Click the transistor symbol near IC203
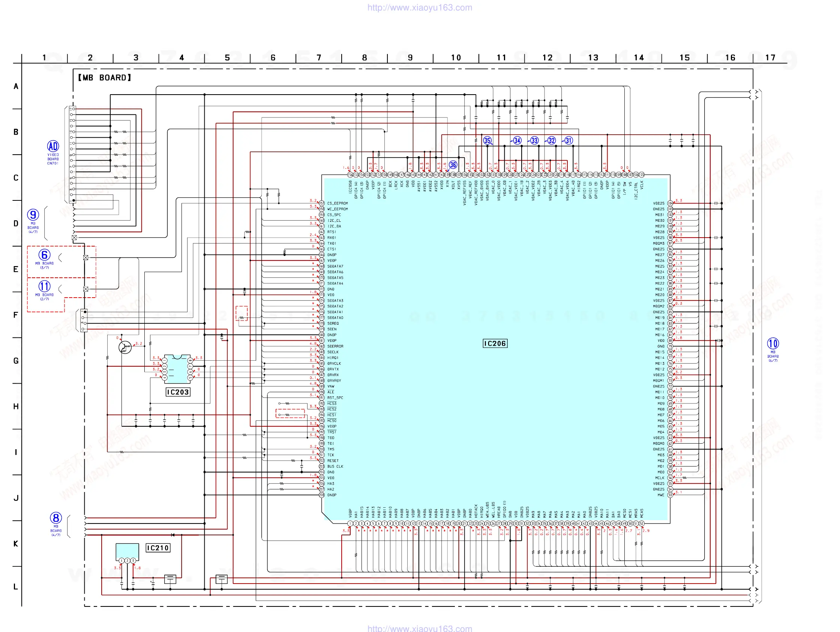This screenshot has height=632, width=840. coord(125,348)
